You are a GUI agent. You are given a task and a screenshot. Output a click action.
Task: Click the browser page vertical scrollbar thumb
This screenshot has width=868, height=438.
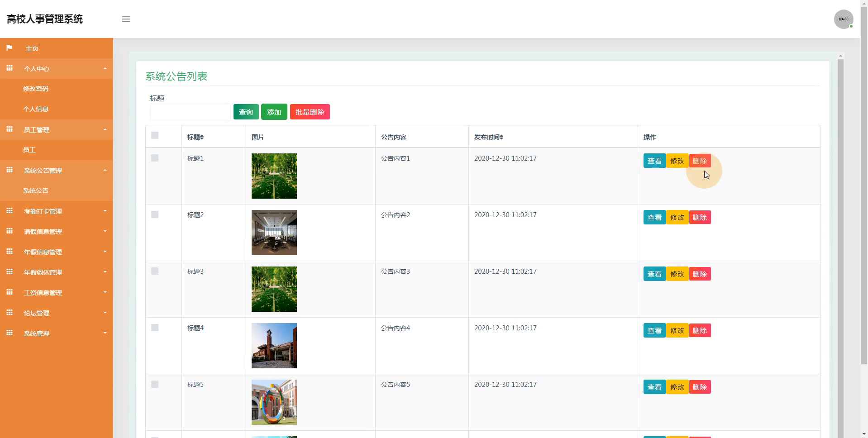coord(864,186)
